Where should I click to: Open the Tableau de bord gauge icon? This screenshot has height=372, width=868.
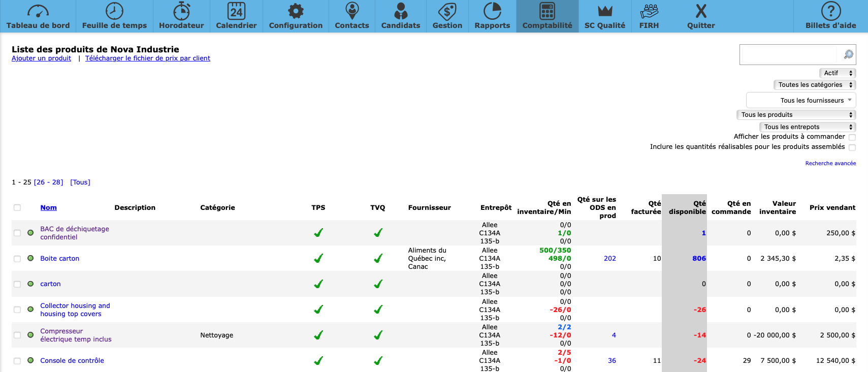click(x=38, y=11)
